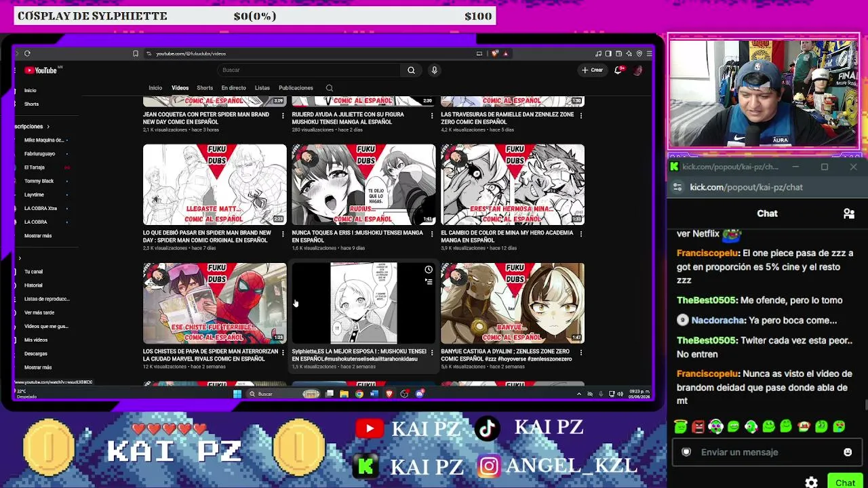This screenshot has width=868, height=488.
Task: Open the Llegaste Matt Spider-Man video thumbnail
Action: pos(215,184)
